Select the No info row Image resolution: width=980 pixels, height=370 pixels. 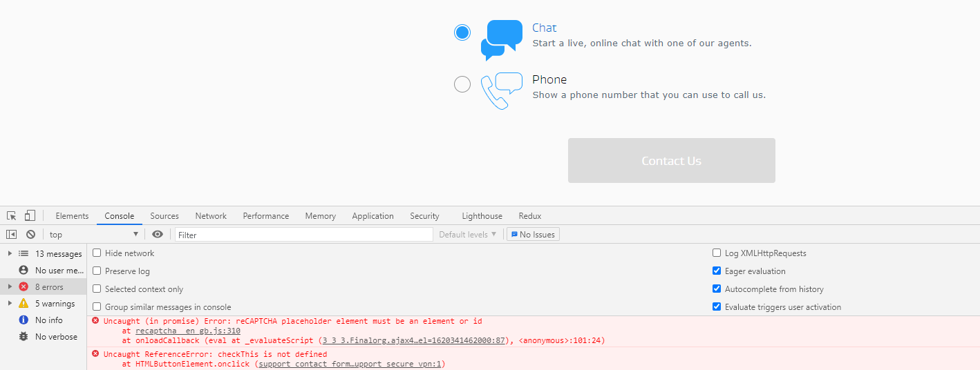(44, 320)
